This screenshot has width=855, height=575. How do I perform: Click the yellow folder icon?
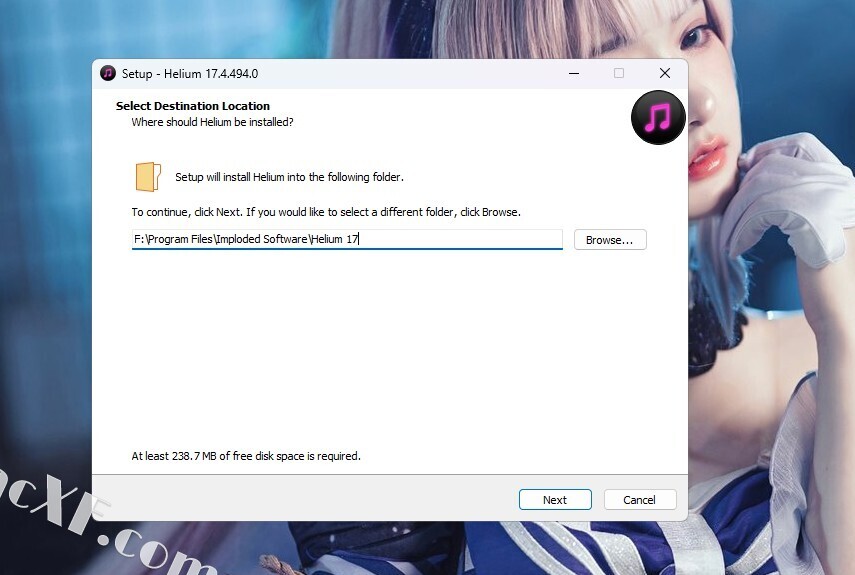pos(148,177)
